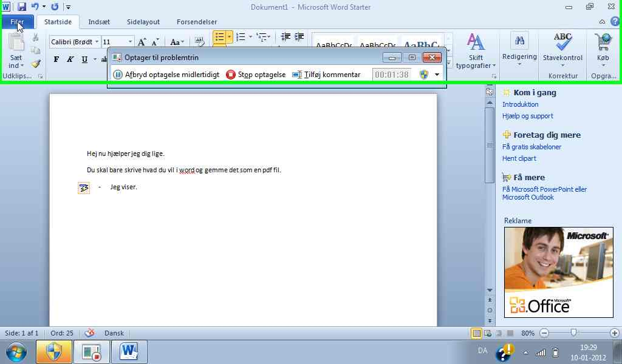Open the Aa Change Case dropdown
Viewport: 622px width, 364px height.
pyautogui.click(x=177, y=42)
